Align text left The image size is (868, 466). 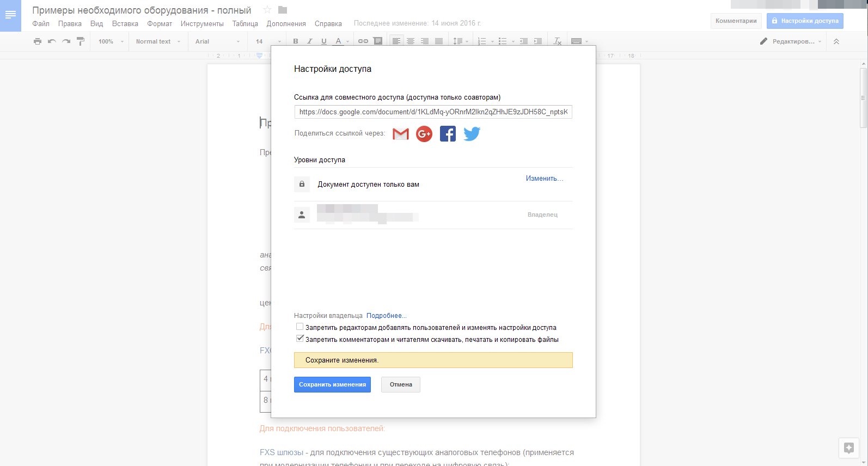click(x=396, y=41)
